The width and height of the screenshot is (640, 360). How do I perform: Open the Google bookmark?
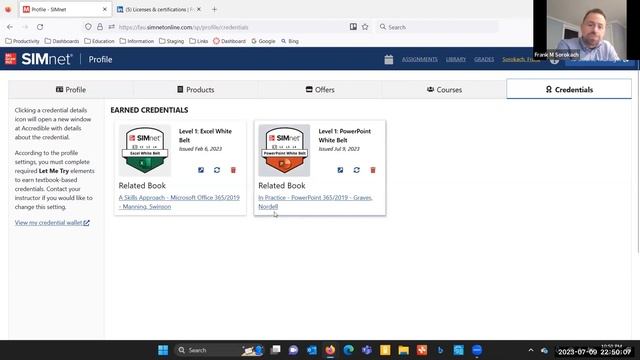coord(263,41)
